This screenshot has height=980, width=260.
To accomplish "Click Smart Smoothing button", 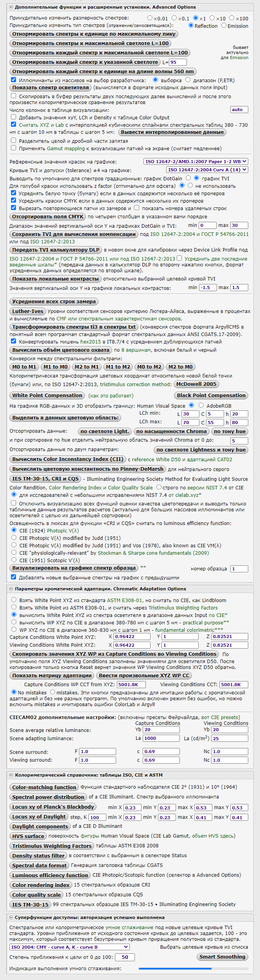I will tap(222, 957).
